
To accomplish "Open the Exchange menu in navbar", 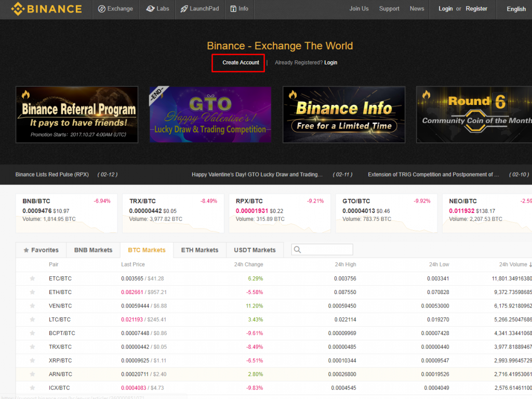I will coord(115,9).
